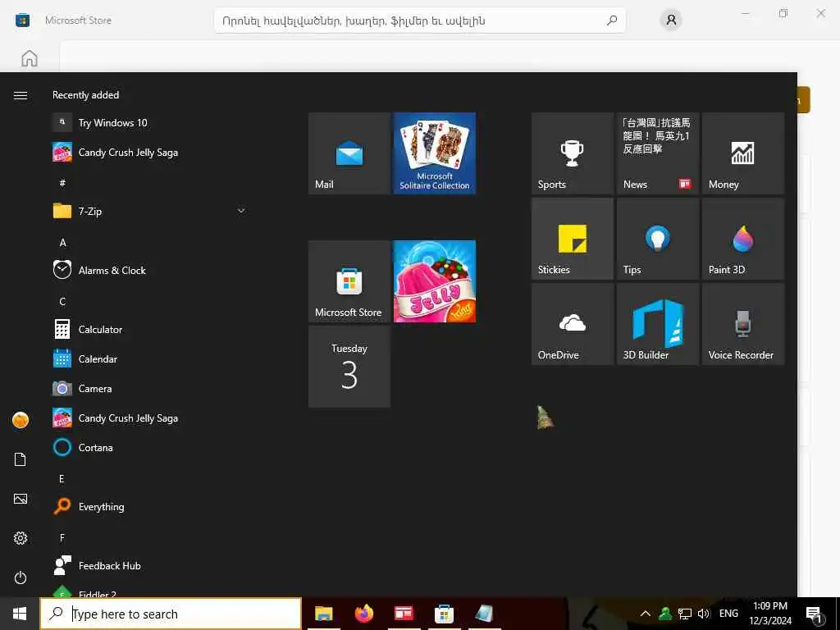
Task: Open File Explorer from taskbar
Action: click(x=323, y=614)
